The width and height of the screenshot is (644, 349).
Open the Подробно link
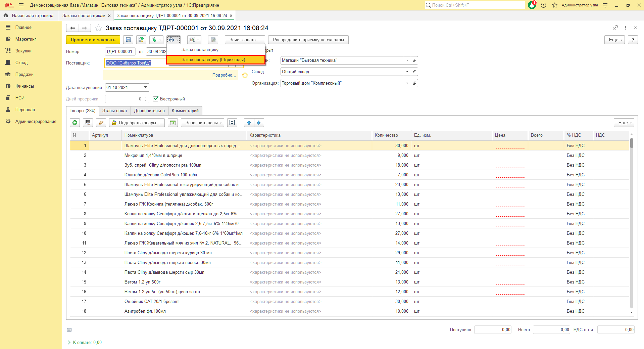(224, 75)
